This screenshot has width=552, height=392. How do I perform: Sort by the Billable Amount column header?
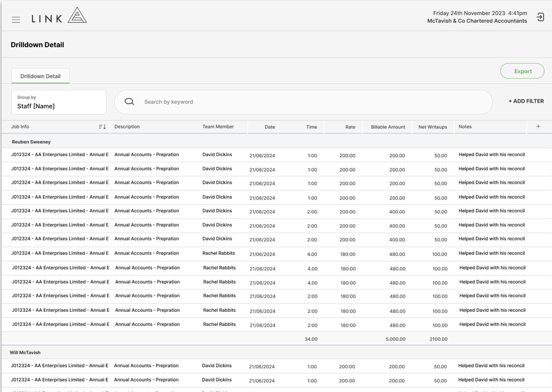[388, 127]
